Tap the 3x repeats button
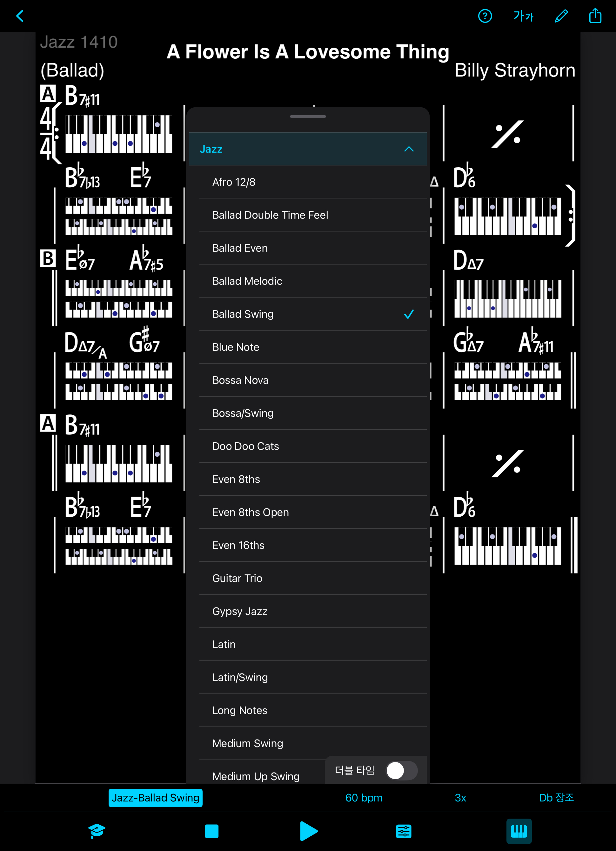This screenshot has width=616, height=851. pos(460,797)
